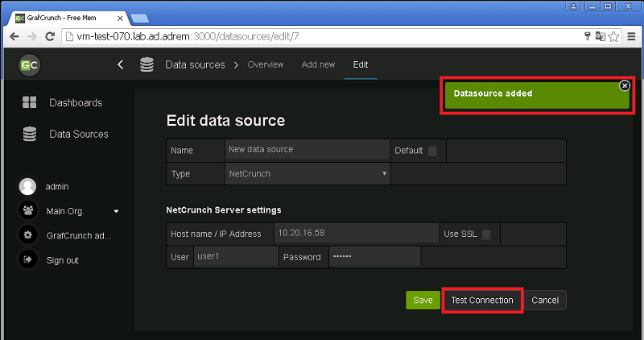
Task: Reload the page with refresh icon
Action: 50,36
